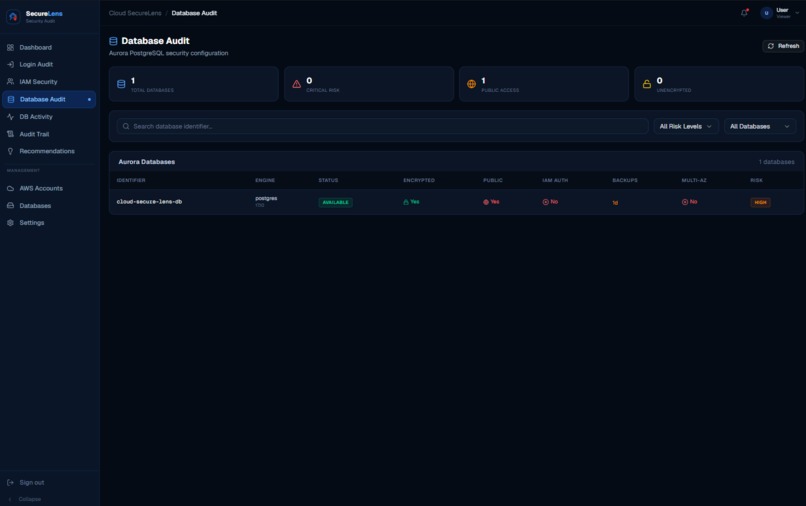
Task: Click the Critical Risk warning icon
Action: [x=297, y=84]
